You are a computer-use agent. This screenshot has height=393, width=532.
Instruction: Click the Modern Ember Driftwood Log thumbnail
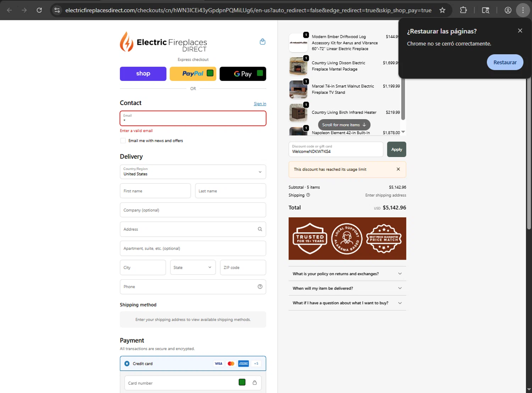[x=298, y=43]
